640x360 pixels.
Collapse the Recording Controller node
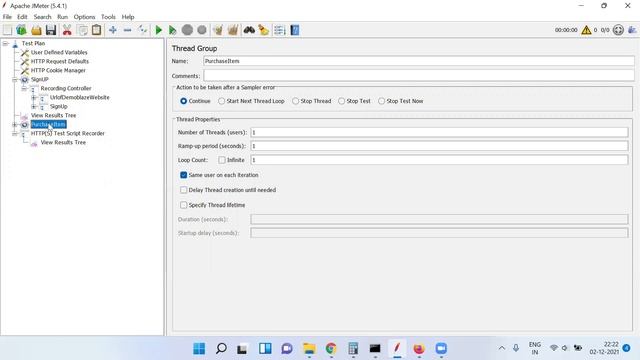pos(24,89)
